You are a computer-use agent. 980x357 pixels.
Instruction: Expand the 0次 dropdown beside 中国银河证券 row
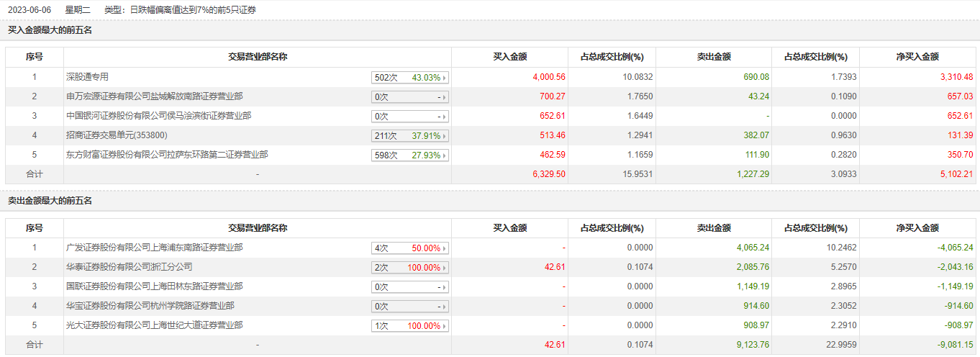click(x=410, y=117)
